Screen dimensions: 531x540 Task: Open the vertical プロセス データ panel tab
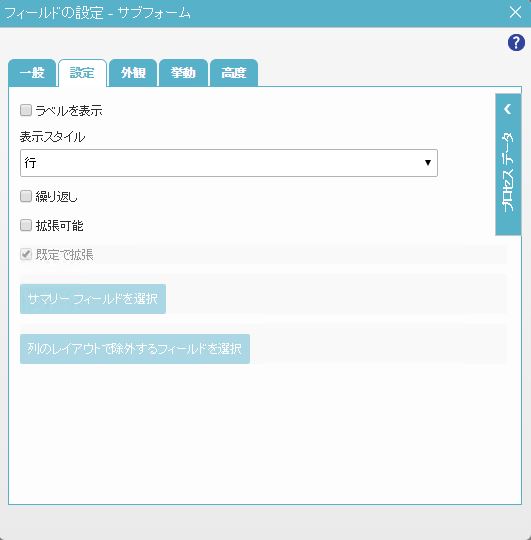point(508,164)
